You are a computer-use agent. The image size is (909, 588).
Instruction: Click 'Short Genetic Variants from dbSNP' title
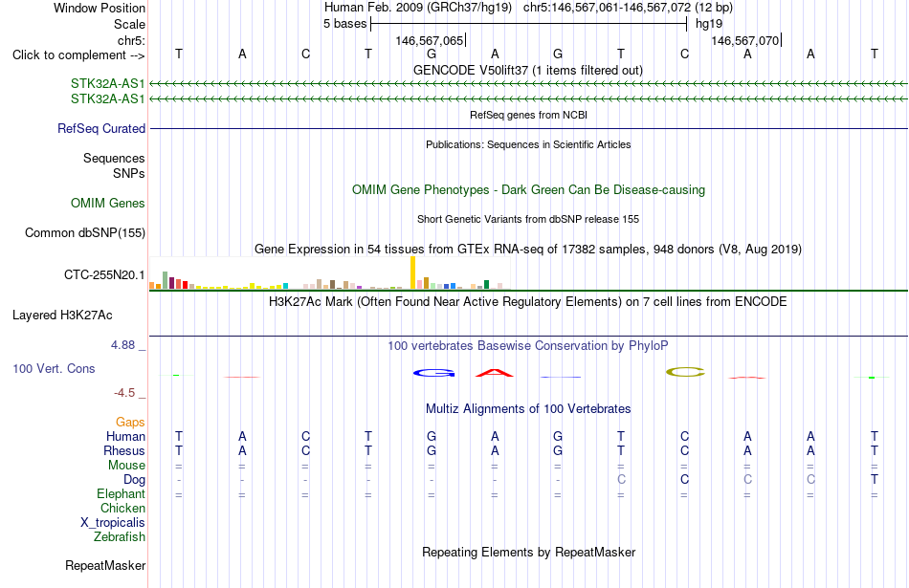[x=528, y=219]
